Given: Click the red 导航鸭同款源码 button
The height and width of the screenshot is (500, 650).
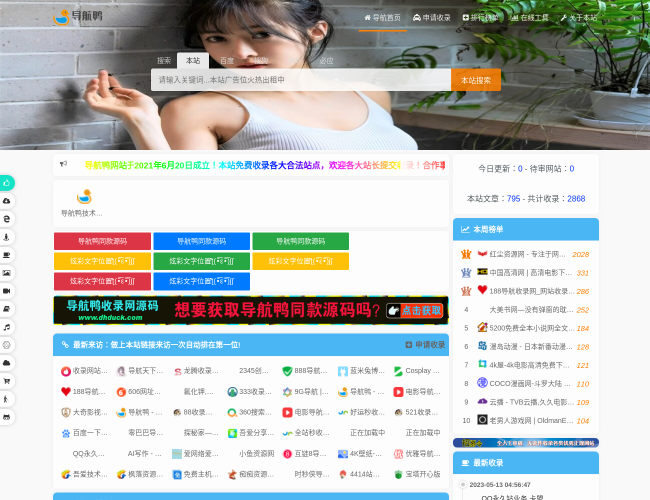Looking at the screenshot, I should [x=101, y=241].
